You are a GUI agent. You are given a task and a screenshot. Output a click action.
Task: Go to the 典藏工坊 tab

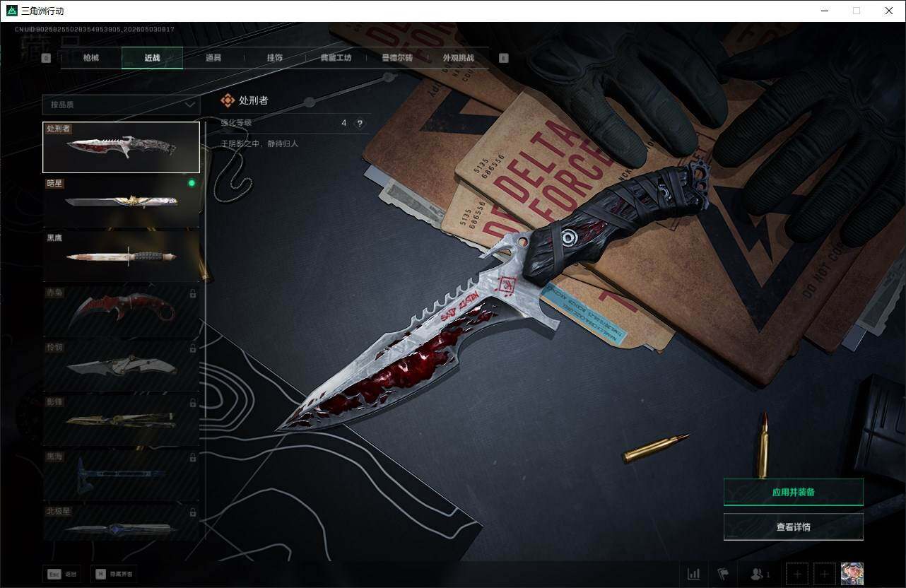(336, 58)
